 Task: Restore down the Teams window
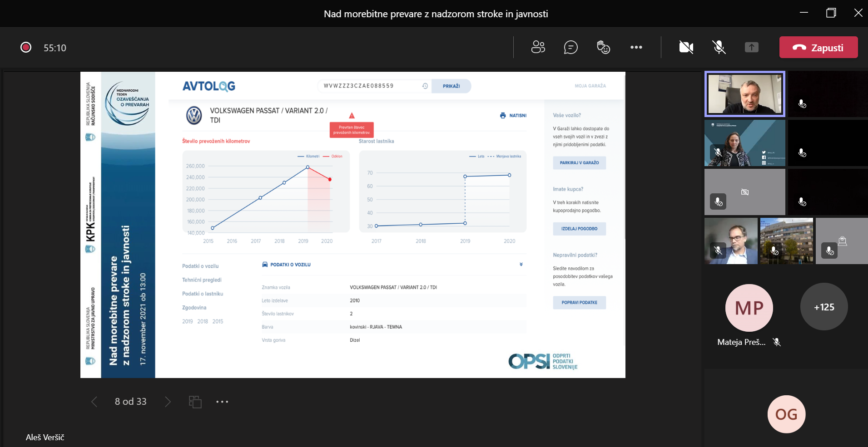coord(831,13)
